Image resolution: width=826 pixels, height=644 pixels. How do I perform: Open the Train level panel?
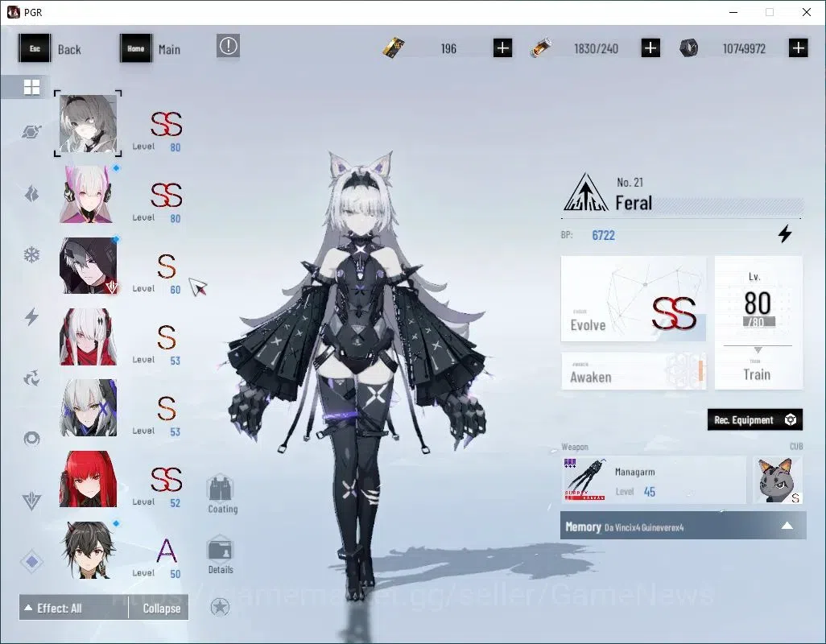point(758,323)
